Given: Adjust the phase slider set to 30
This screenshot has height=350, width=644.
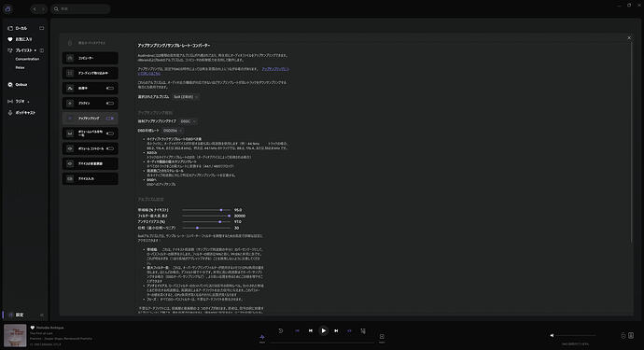Looking at the screenshot, I should tap(206, 228).
